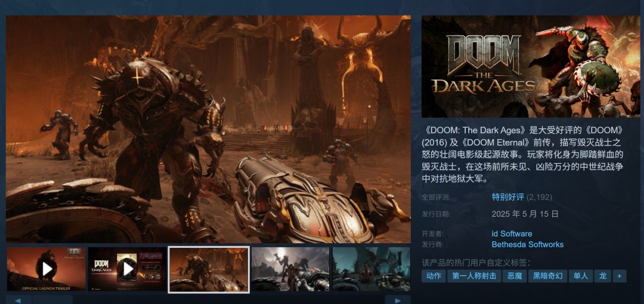
Task: Click the large main gameplay screenshot
Action: click(x=208, y=129)
